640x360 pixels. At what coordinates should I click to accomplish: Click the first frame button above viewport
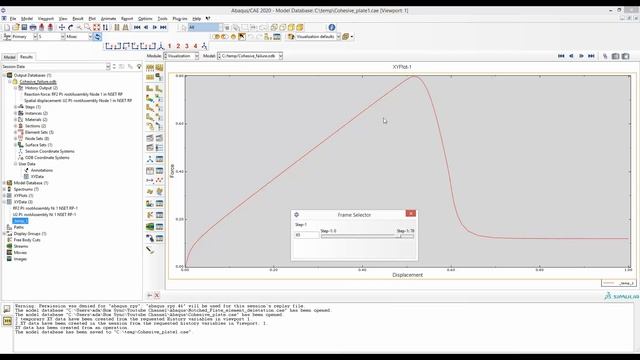point(561,56)
